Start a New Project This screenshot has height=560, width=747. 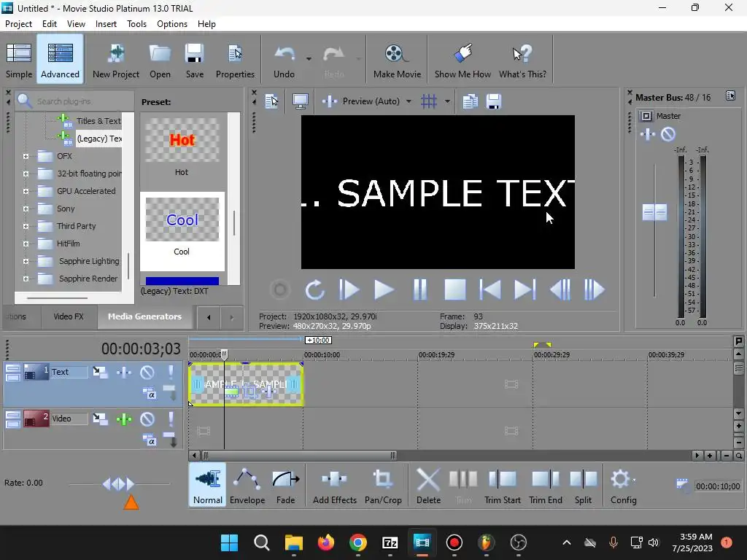click(x=116, y=61)
